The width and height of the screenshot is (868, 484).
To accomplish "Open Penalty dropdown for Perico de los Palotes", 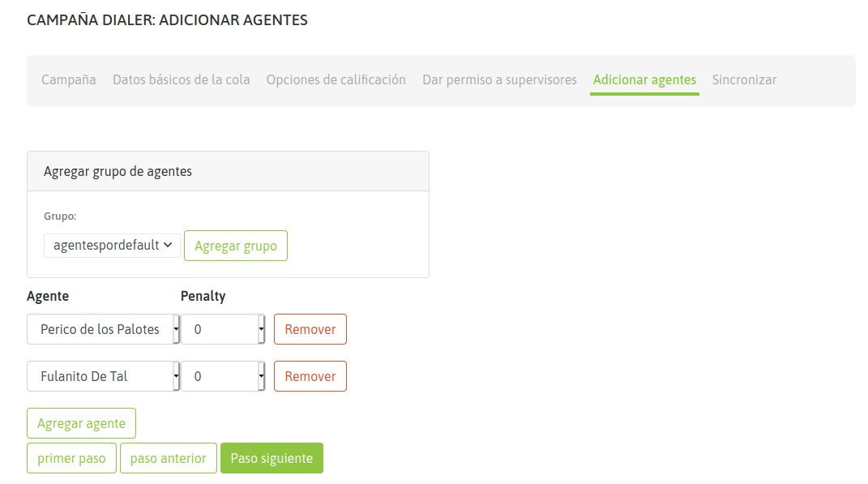I will pos(223,330).
